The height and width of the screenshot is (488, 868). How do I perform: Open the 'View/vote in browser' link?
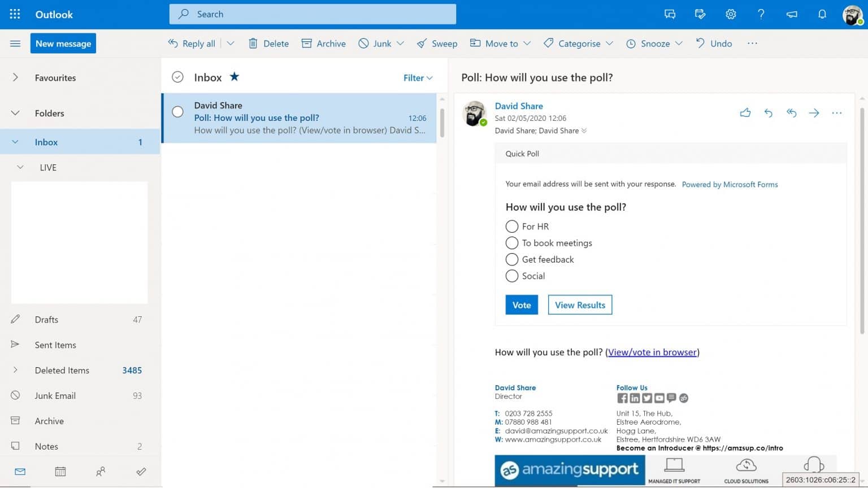click(x=652, y=352)
